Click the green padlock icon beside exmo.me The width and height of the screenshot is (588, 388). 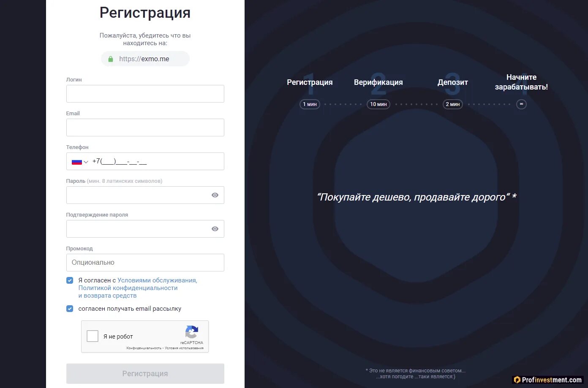click(111, 59)
